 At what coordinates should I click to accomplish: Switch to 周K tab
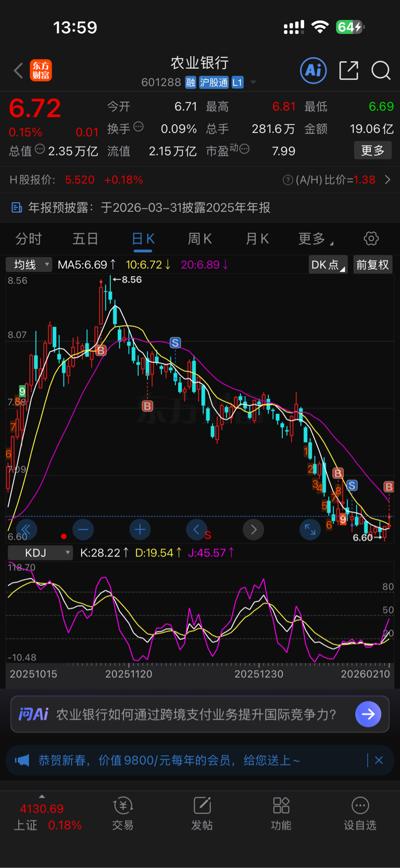199,239
